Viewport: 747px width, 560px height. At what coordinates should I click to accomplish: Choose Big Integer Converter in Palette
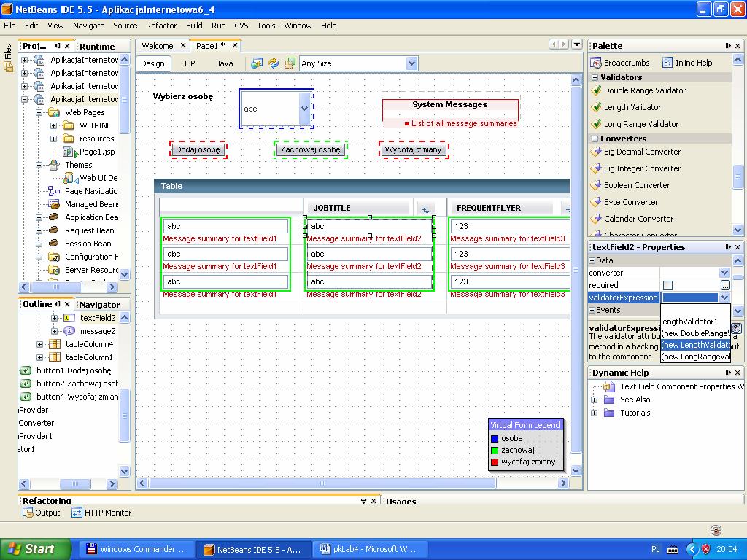(636, 168)
